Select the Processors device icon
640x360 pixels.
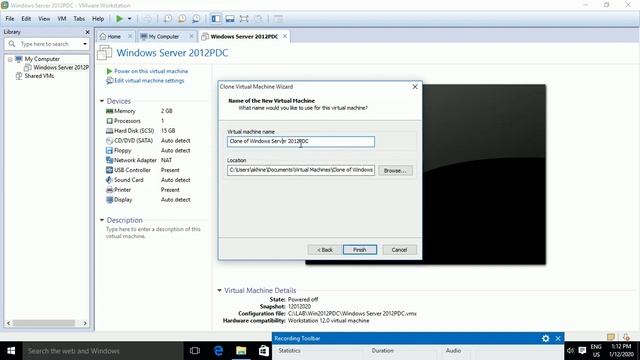pos(109,121)
